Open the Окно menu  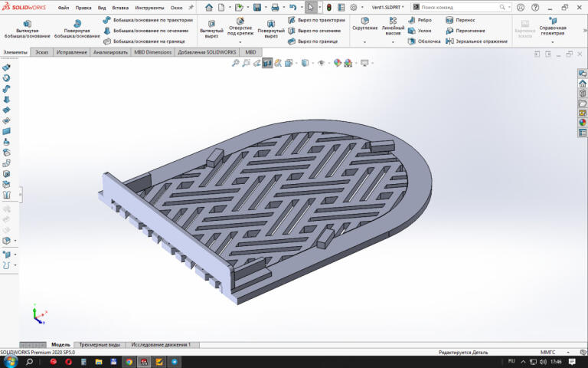(x=176, y=8)
